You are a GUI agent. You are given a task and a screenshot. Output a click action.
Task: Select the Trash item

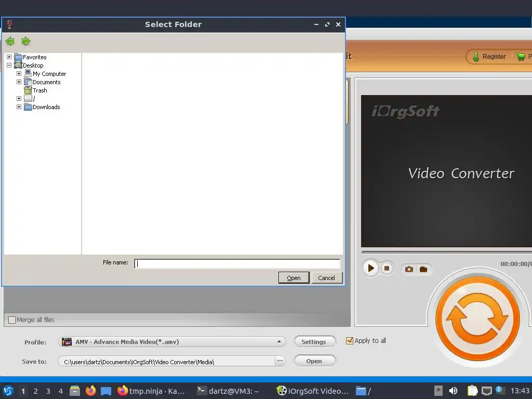point(39,90)
